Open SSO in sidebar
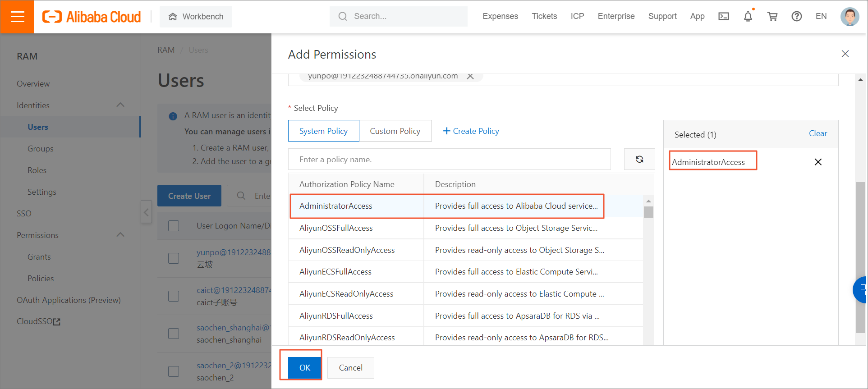868x389 pixels. (24, 214)
